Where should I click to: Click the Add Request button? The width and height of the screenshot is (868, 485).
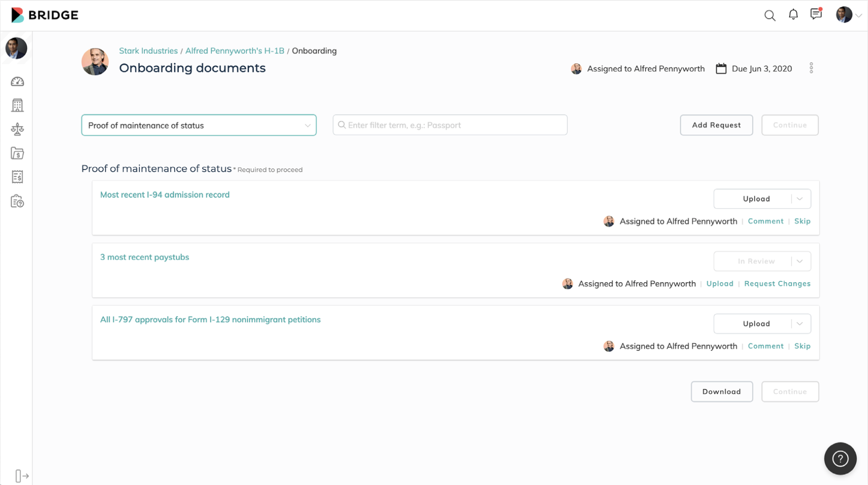[716, 125]
